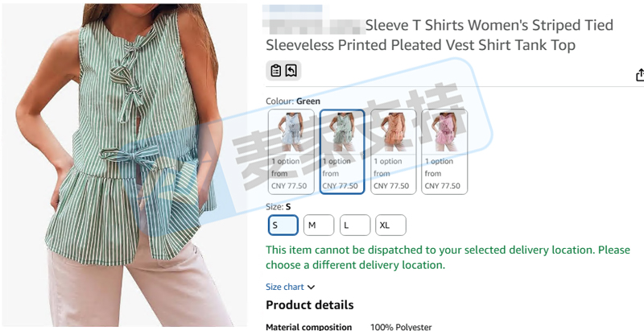Click the Material composition row
The image size is (644, 331).
pyautogui.click(x=349, y=327)
